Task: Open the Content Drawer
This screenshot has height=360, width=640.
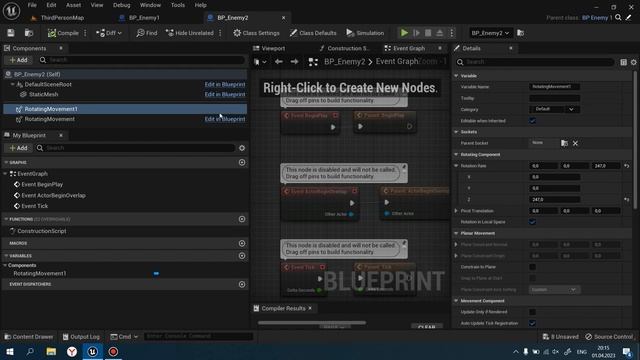Action: click(x=29, y=337)
